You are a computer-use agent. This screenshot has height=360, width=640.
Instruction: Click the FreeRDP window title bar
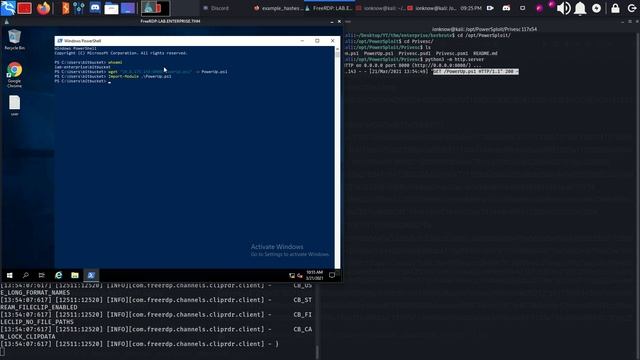click(x=170, y=21)
